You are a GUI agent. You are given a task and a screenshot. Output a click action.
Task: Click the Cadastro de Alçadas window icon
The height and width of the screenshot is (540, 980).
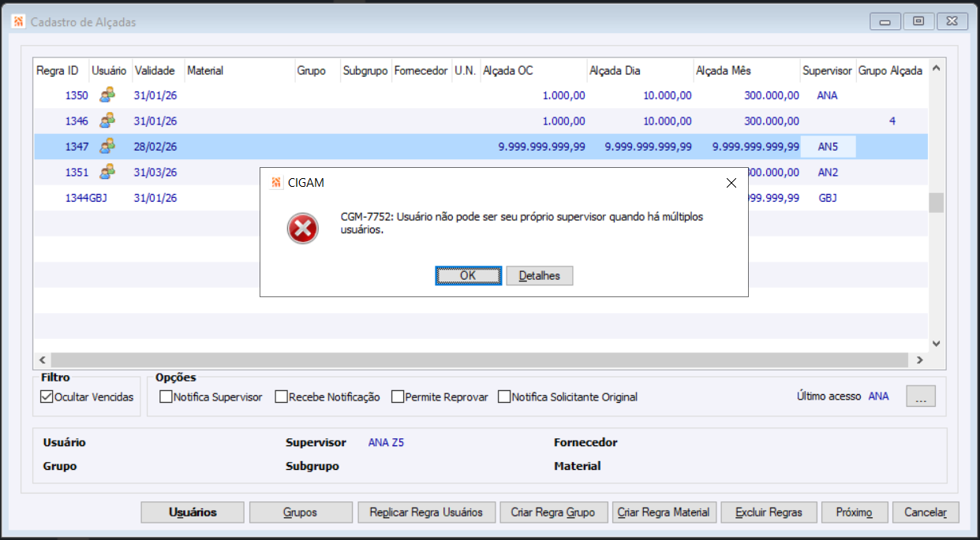click(x=19, y=22)
